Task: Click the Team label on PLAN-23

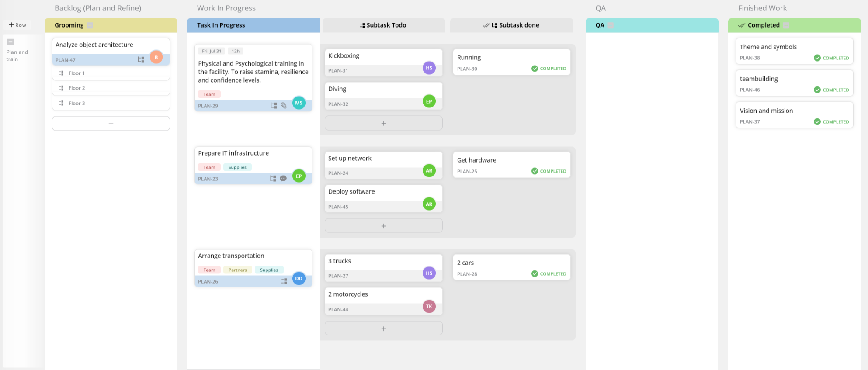Action: point(209,167)
